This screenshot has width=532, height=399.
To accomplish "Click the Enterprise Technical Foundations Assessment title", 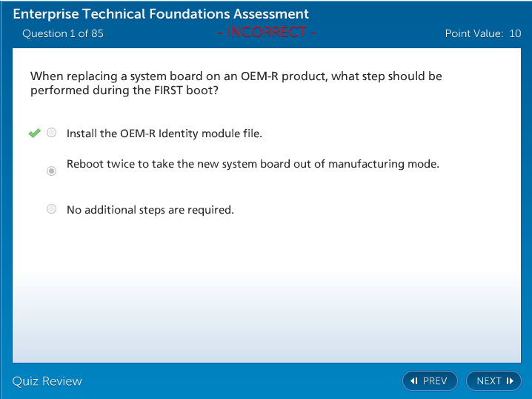I will (x=161, y=14).
